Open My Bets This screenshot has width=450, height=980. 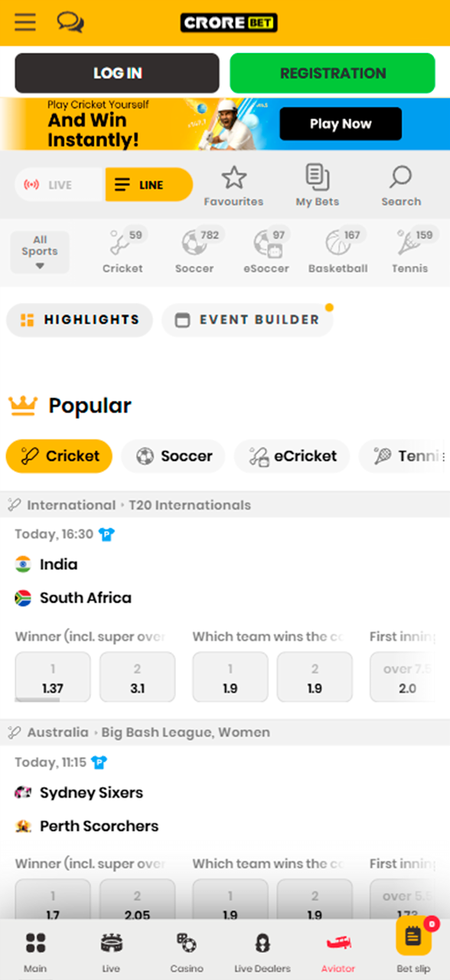(317, 184)
